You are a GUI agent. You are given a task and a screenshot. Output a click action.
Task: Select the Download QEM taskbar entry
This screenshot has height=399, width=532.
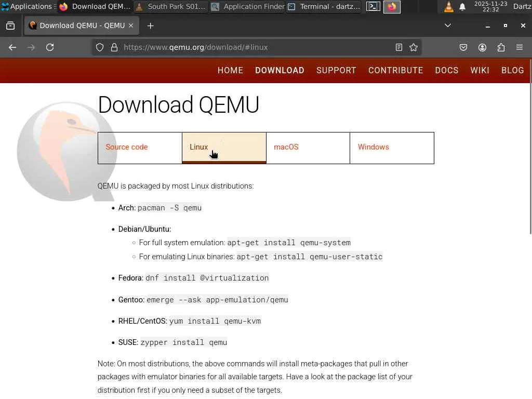(95, 6)
